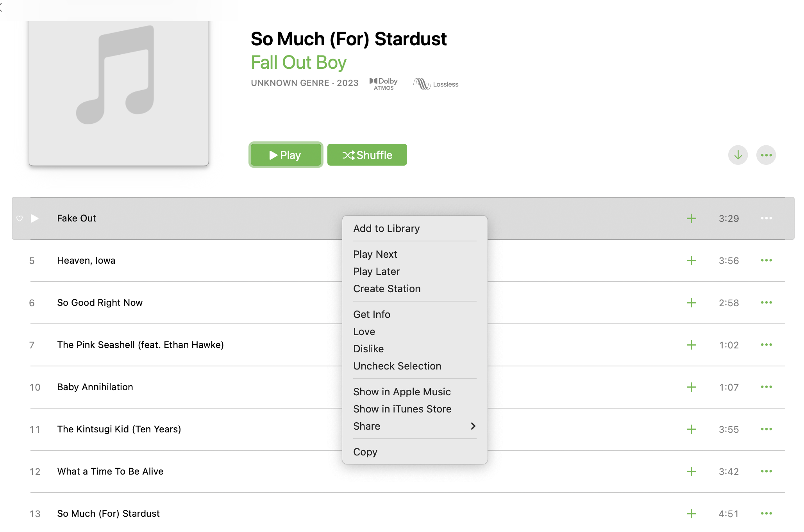Open more options for So Good Right Now
The image size is (804, 532).
pyautogui.click(x=766, y=303)
